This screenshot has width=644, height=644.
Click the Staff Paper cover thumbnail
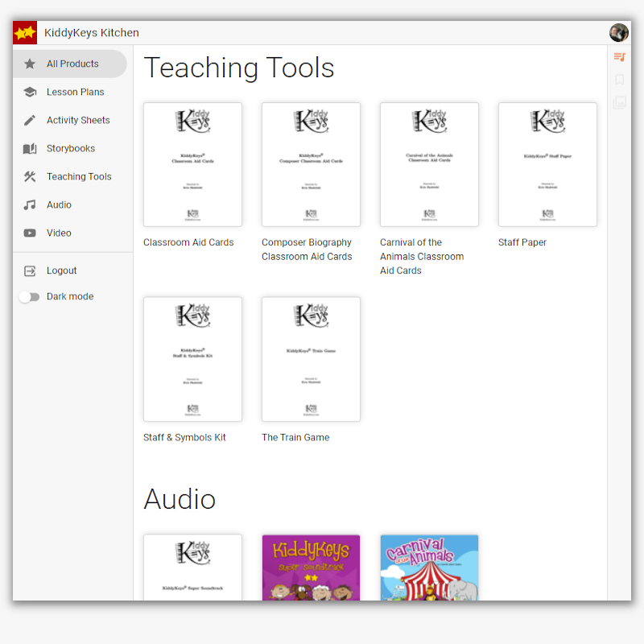(x=547, y=165)
